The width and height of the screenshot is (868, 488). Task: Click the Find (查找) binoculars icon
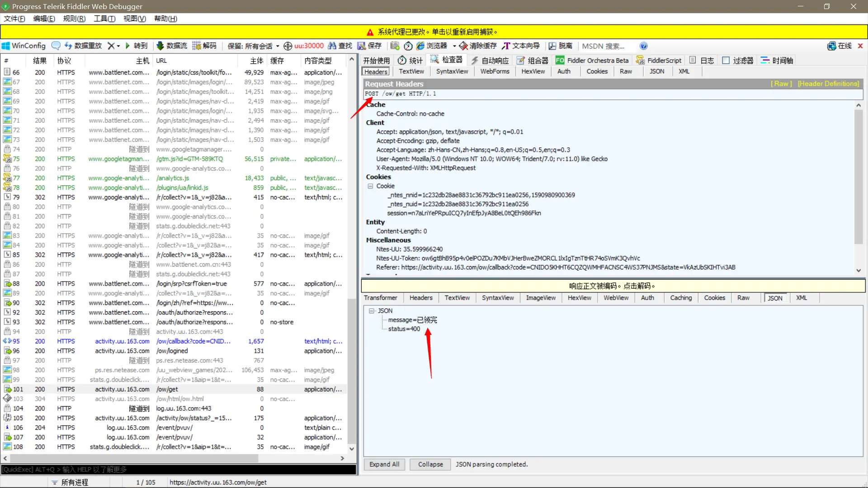pos(332,46)
